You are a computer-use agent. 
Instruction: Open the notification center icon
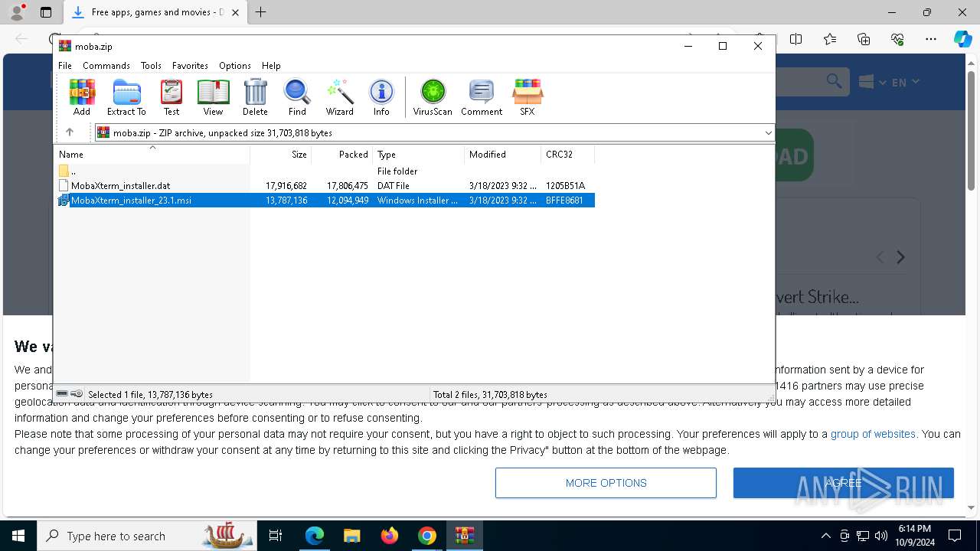(955, 536)
